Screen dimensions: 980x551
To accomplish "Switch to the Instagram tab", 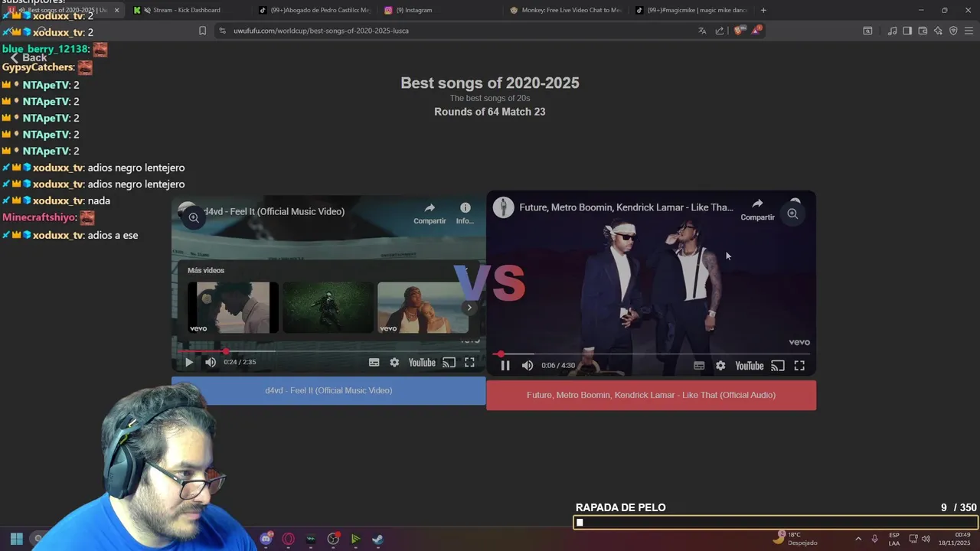I will tap(439, 10).
